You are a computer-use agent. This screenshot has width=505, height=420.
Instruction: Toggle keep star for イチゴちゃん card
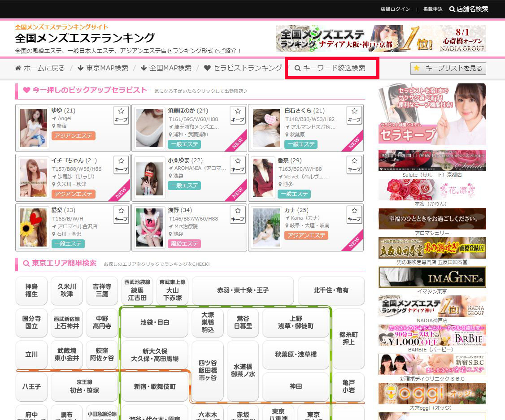pyautogui.click(x=121, y=165)
